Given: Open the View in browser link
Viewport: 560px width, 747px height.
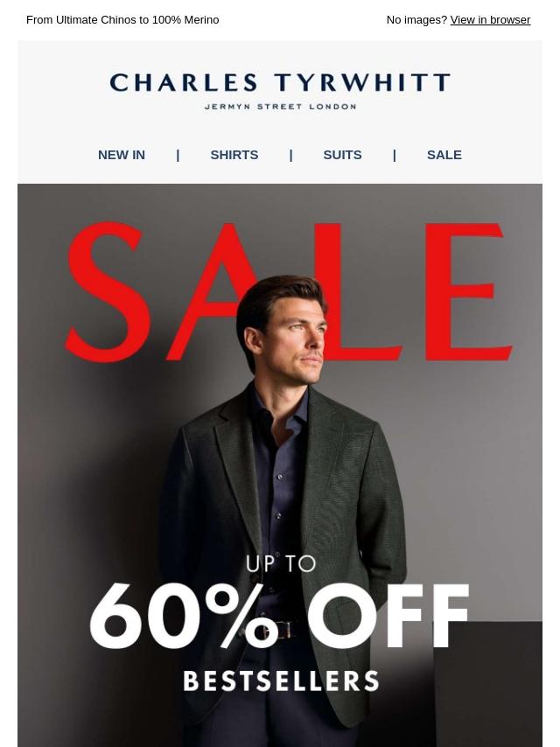Looking at the screenshot, I should pos(490,20).
